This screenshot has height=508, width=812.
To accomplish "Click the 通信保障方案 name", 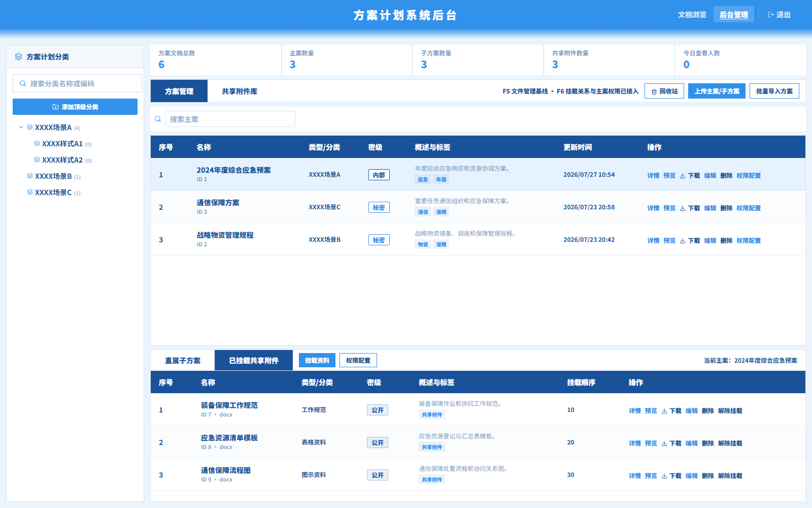I will pyautogui.click(x=218, y=203).
